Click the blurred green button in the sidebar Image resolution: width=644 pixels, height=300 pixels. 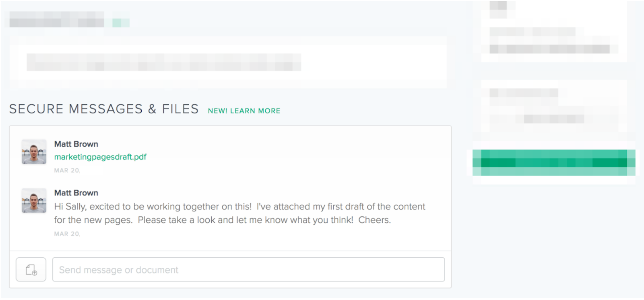(x=554, y=162)
